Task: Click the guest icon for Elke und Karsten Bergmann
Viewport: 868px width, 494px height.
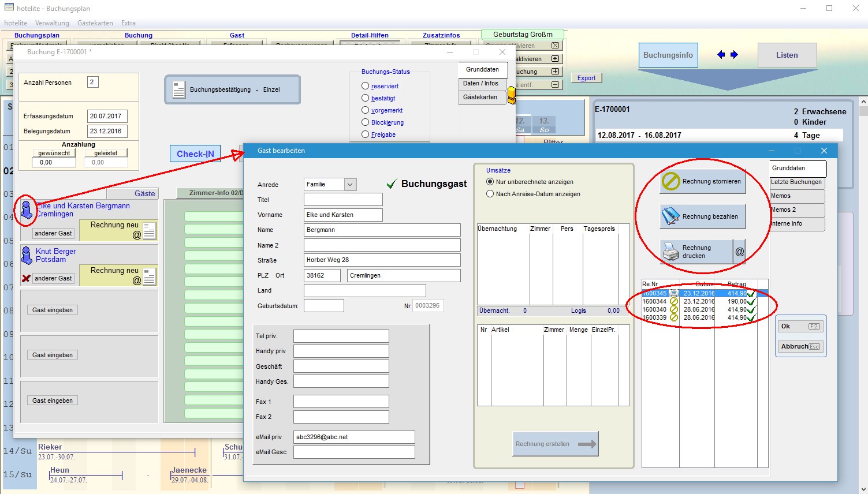Action: [x=27, y=210]
